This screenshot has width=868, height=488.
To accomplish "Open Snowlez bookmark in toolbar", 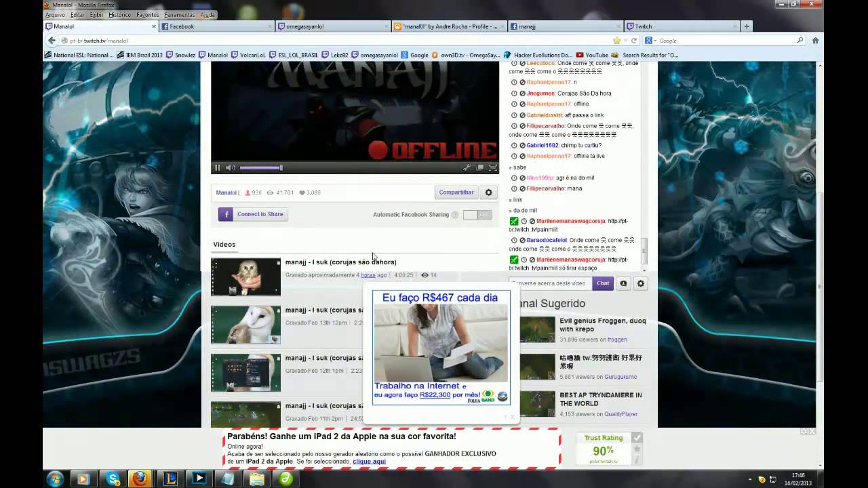I will 180,55.
